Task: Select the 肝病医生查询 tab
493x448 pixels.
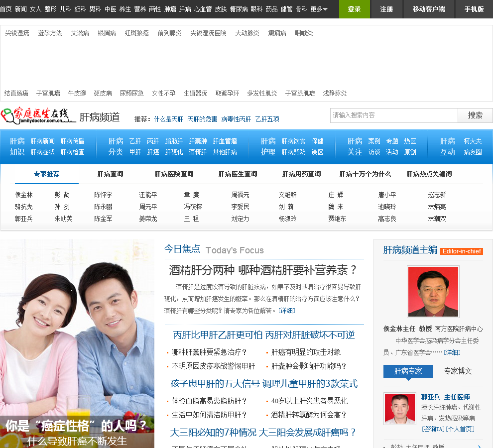Action: 238,174
